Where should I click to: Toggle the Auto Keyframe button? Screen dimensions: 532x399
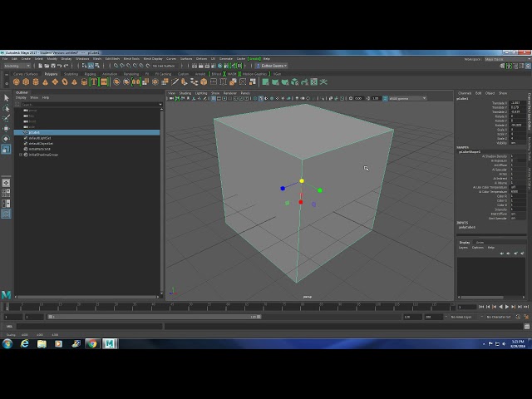point(518,317)
